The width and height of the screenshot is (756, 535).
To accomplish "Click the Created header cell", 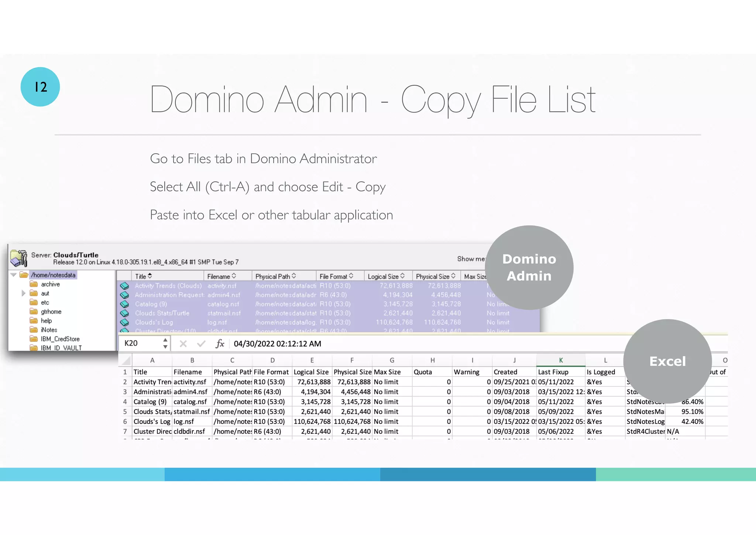I will (x=514, y=372).
